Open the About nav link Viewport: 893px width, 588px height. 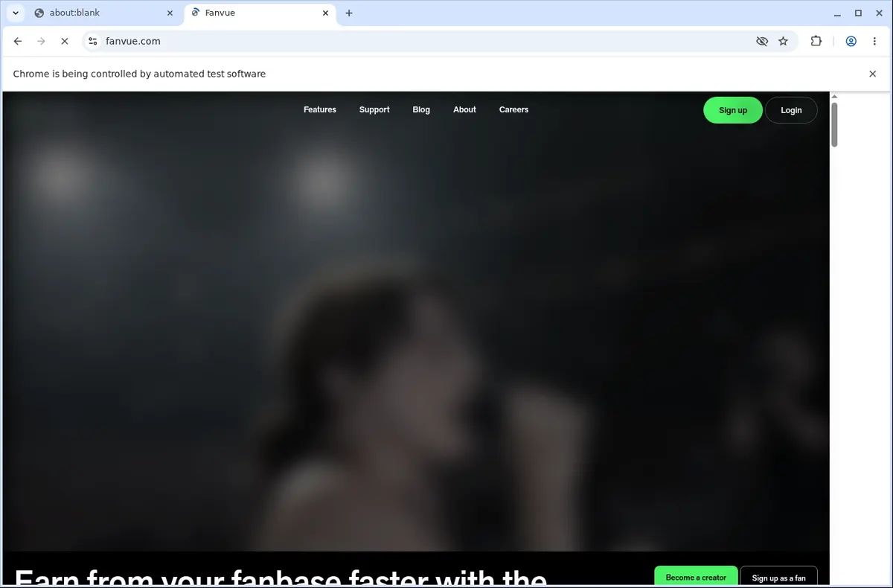coord(464,109)
